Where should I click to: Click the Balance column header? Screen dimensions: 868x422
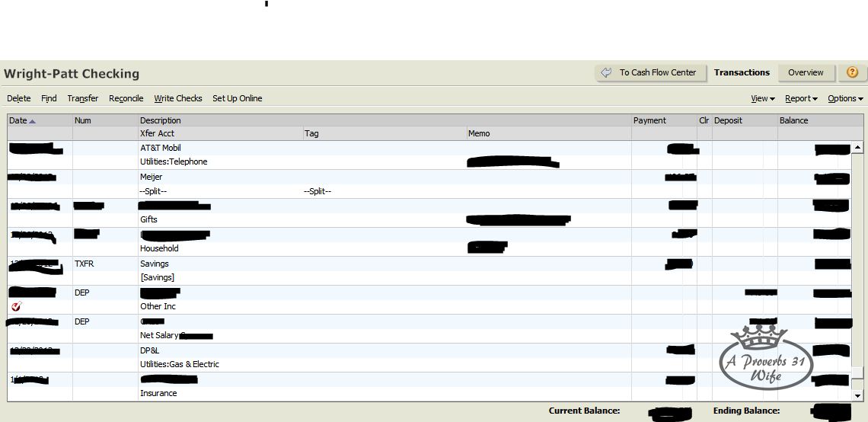[820, 120]
